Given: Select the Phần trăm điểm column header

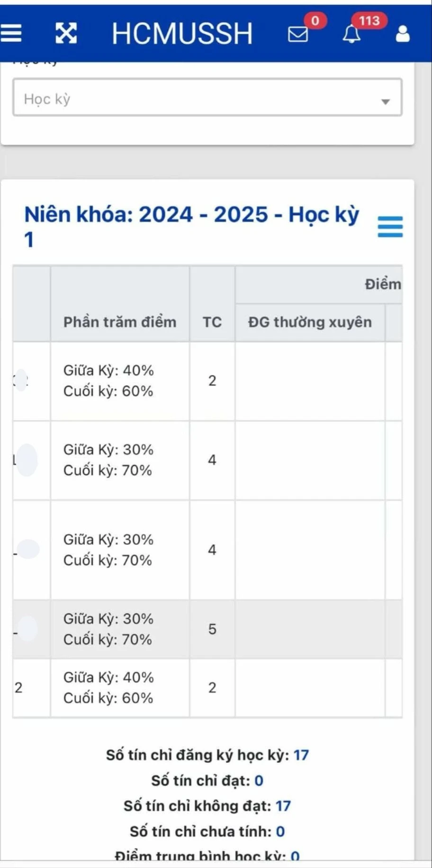Looking at the screenshot, I should [120, 322].
